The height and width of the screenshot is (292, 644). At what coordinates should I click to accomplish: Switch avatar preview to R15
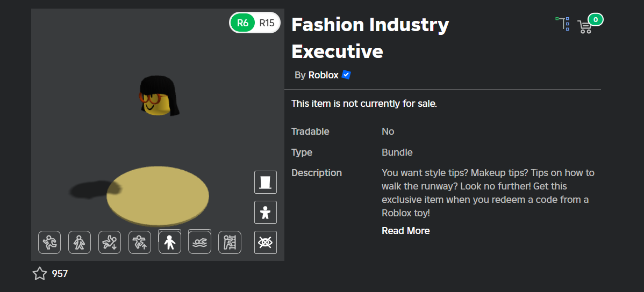point(267,23)
